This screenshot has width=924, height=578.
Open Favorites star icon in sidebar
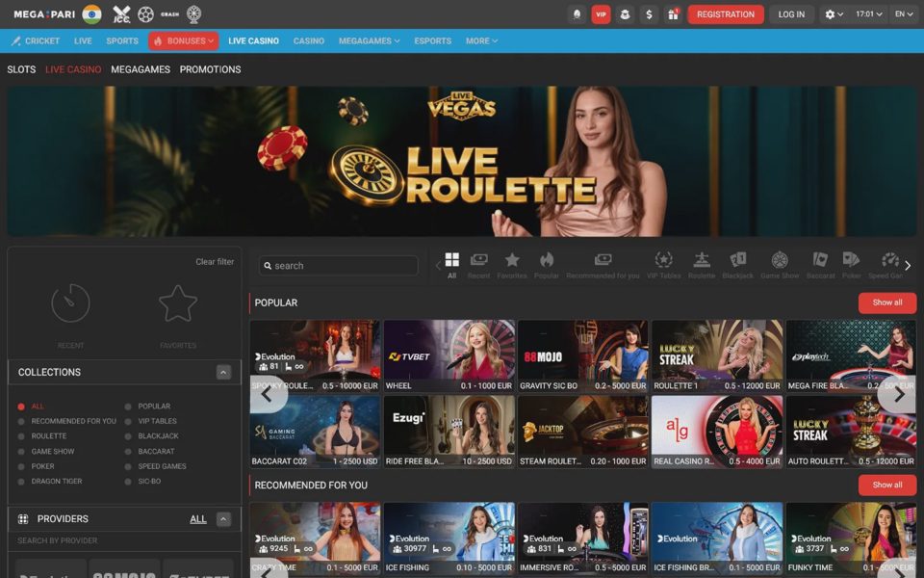[x=178, y=303]
